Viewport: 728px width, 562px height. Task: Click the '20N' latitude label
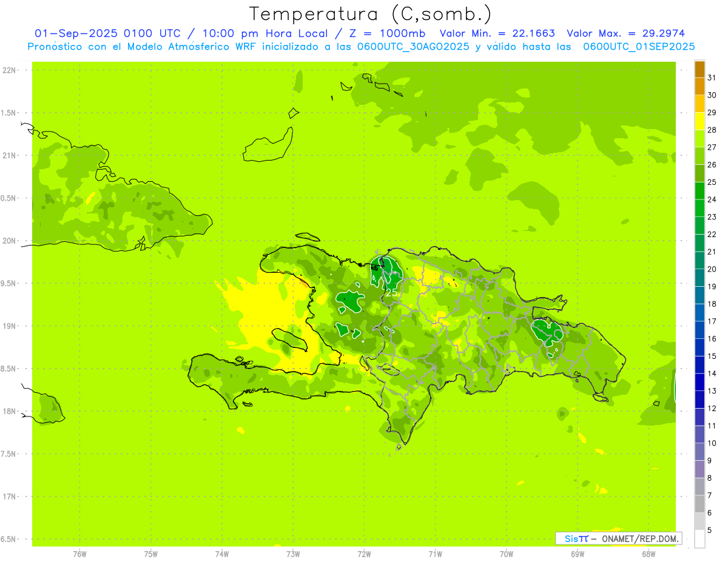(9, 241)
